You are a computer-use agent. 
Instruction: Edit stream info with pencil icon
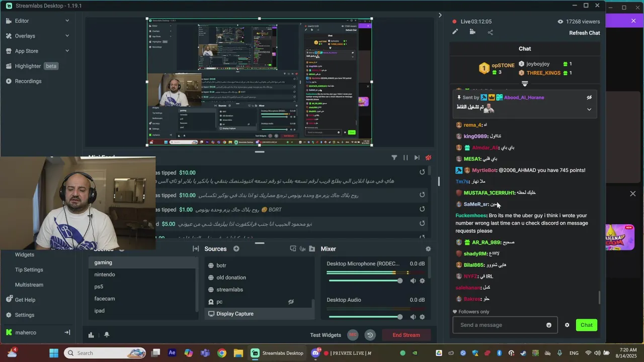(x=455, y=32)
